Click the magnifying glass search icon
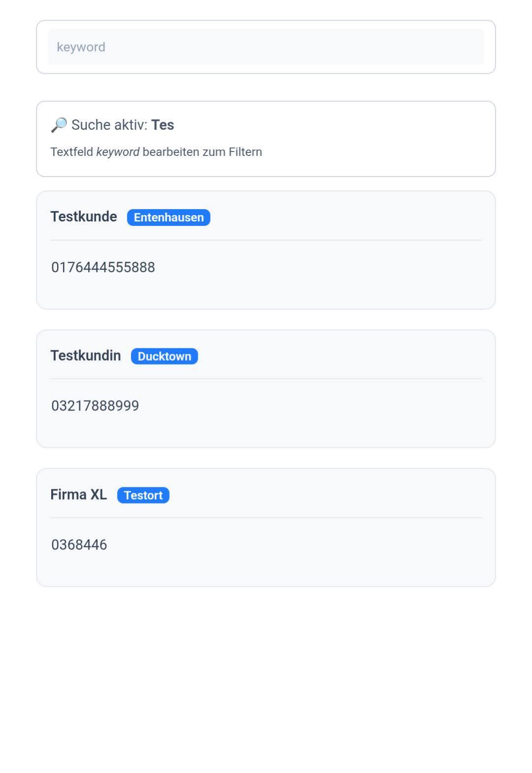 [x=59, y=125]
